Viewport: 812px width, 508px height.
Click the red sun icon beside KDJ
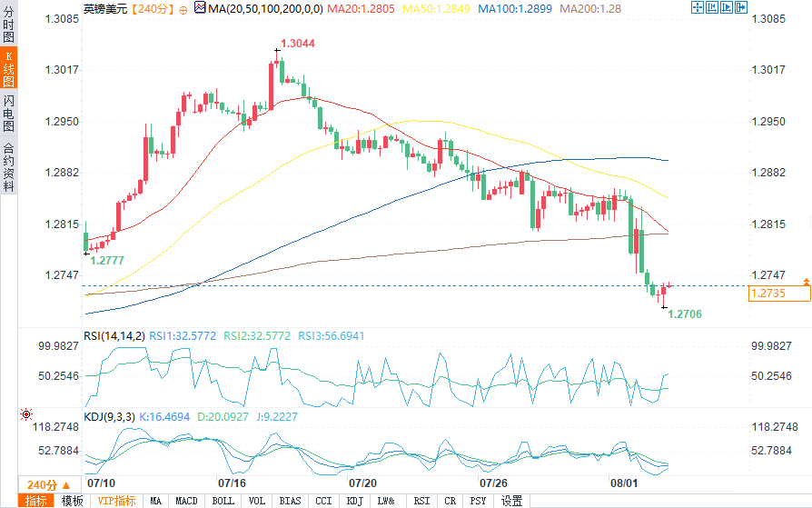pyautogui.click(x=26, y=414)
